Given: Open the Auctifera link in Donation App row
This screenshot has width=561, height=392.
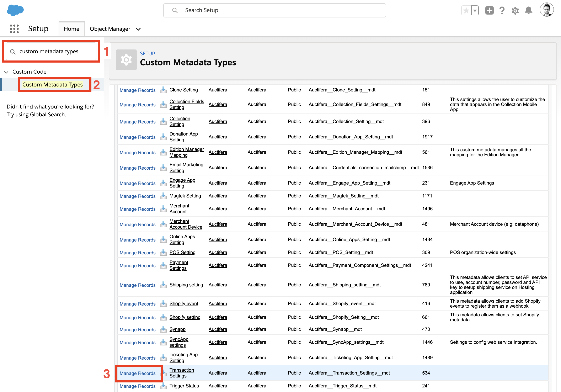Looking at the screenshot, I should pyautogui.click(x=218, y=137).
